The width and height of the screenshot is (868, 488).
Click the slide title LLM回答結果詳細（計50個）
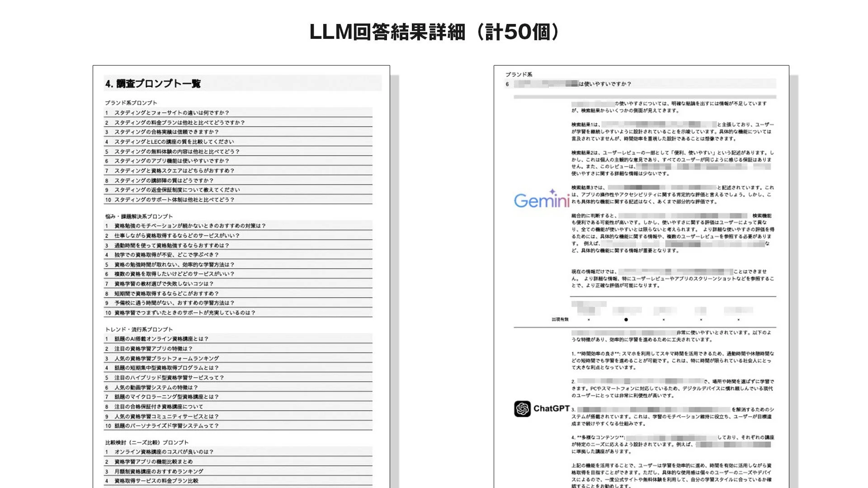click(434, 32)
